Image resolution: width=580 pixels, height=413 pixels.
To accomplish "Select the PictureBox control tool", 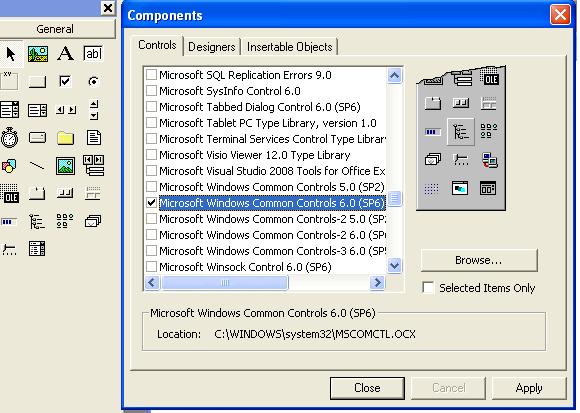I will pos(38,54).
